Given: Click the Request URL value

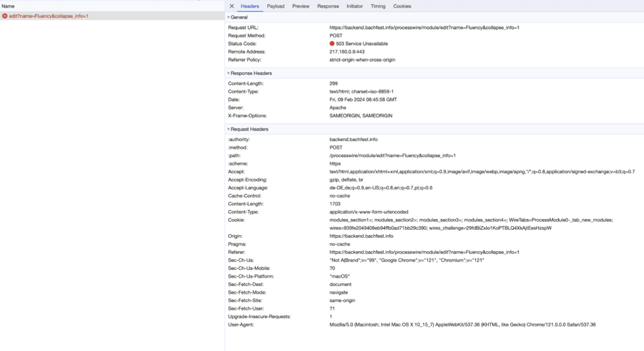Looking at the screenshot, I should 424,28.
